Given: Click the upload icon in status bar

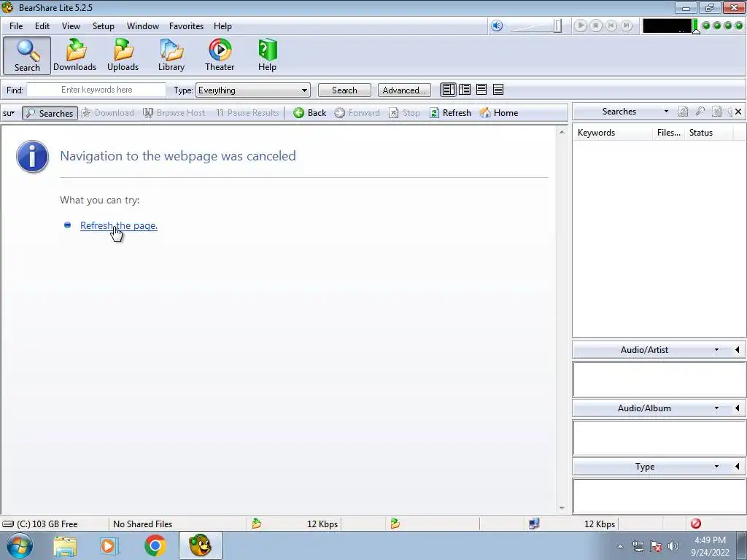Looking at the screenshot, I should 395,524.
